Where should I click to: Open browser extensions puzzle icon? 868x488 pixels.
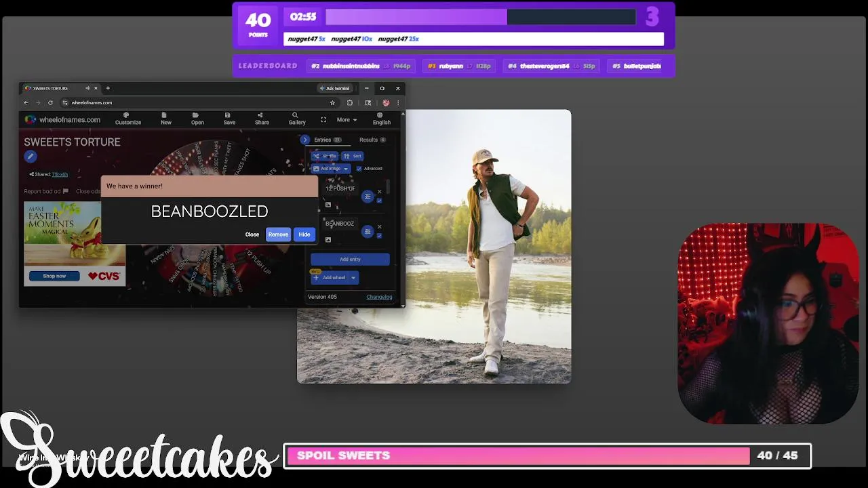point(350,103)
